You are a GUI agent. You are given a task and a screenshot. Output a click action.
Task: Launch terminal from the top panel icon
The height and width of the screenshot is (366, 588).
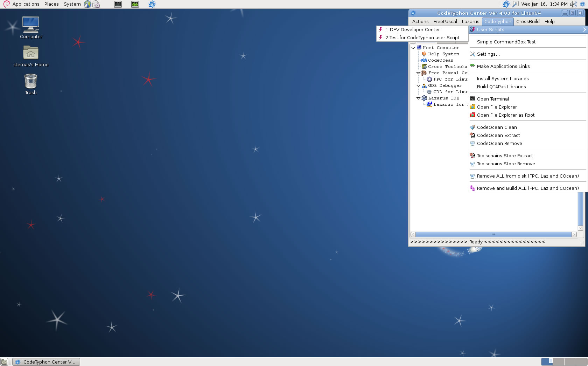coord(118,4)
